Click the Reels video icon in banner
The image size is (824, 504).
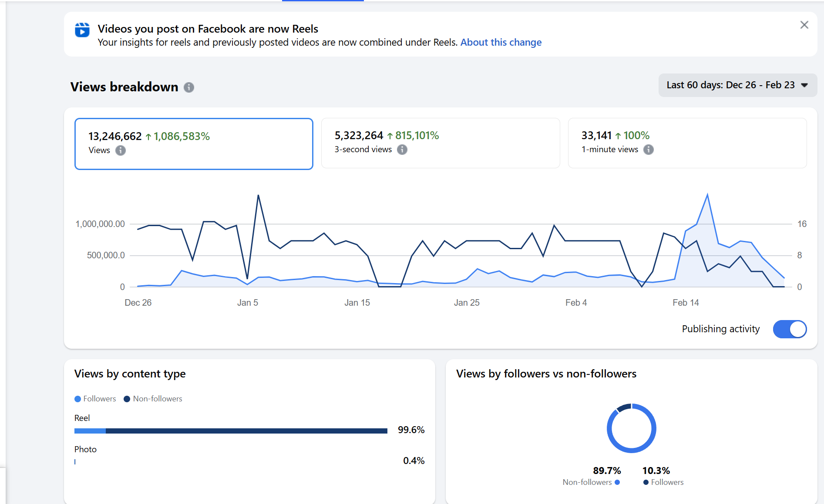(x=82, y=30)
